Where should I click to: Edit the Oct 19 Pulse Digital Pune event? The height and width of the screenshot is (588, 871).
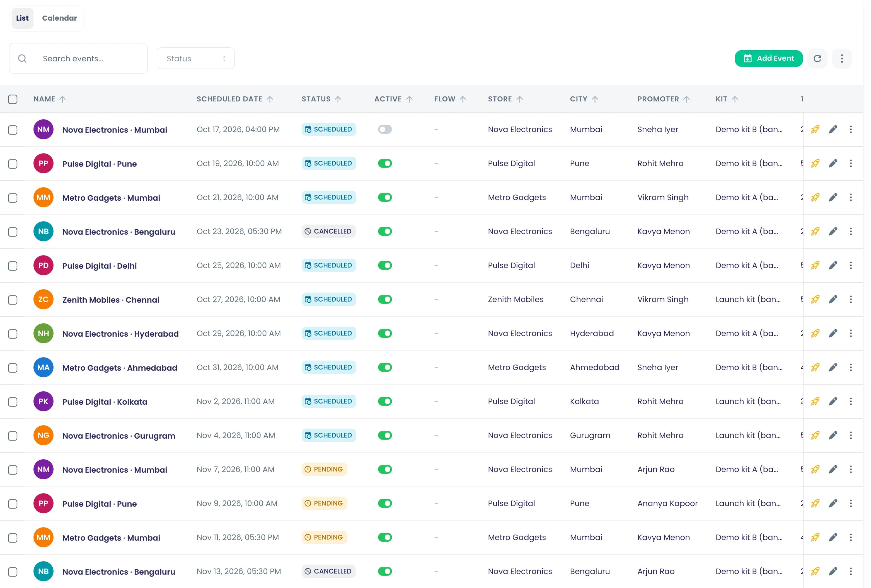833,164
